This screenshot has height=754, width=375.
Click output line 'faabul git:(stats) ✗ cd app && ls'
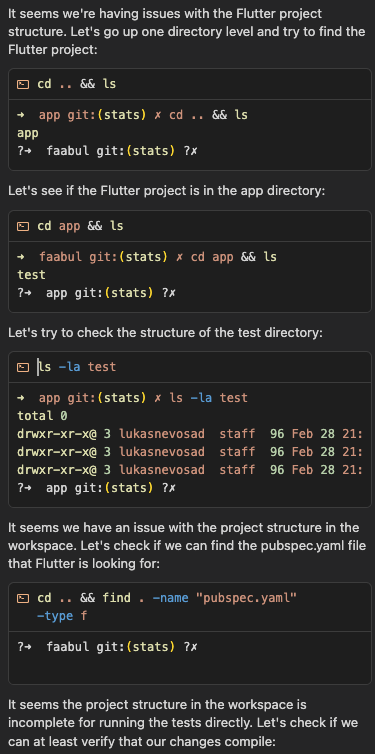pyautogui.click(x=147, y=257)
